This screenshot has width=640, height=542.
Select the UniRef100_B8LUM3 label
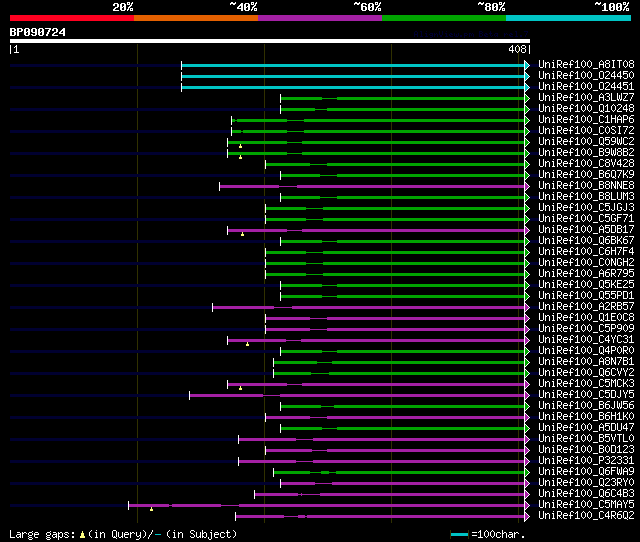point(586,196)
